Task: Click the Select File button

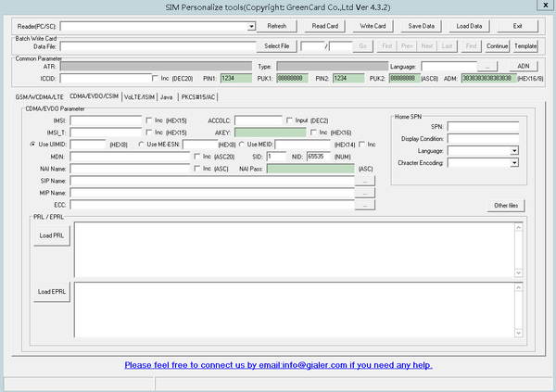Action: [277, 45]
